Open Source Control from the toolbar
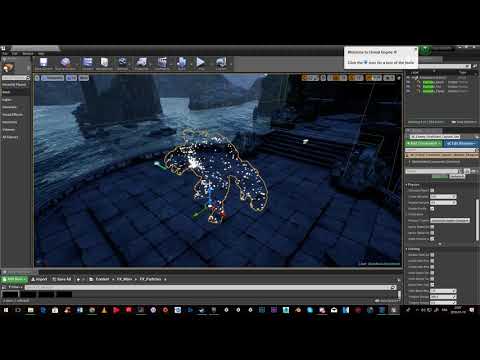Viewport: 480px width, 360px height. point(65,63)
